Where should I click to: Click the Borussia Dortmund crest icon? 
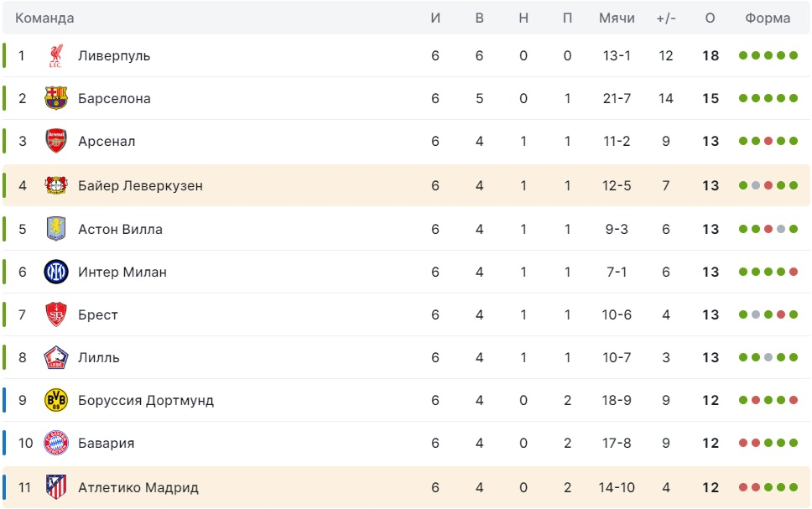(56, 401)
